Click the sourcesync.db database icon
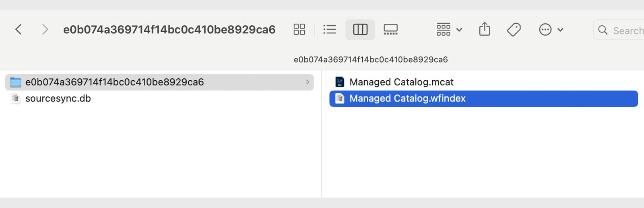 tap(16, 99)
